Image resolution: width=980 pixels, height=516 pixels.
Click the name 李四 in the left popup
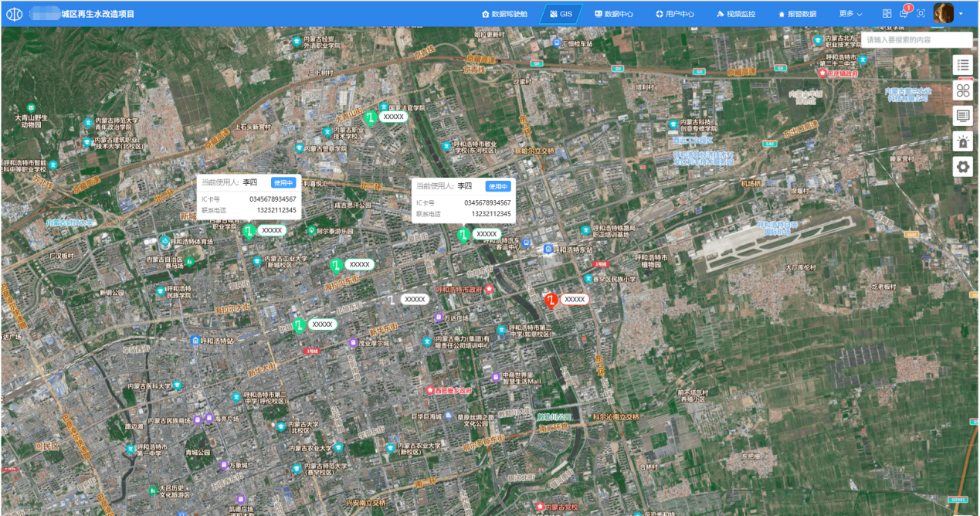click(249, 183)
